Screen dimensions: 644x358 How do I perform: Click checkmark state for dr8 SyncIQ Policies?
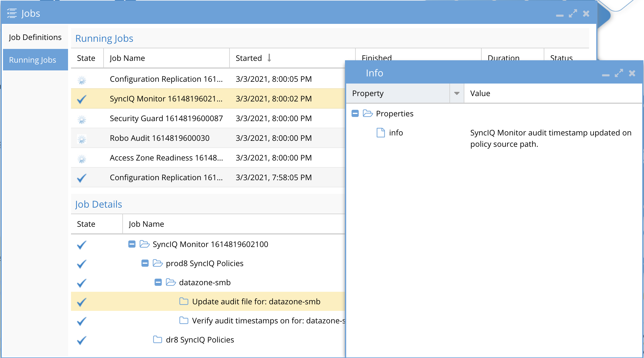pos(81,340)
